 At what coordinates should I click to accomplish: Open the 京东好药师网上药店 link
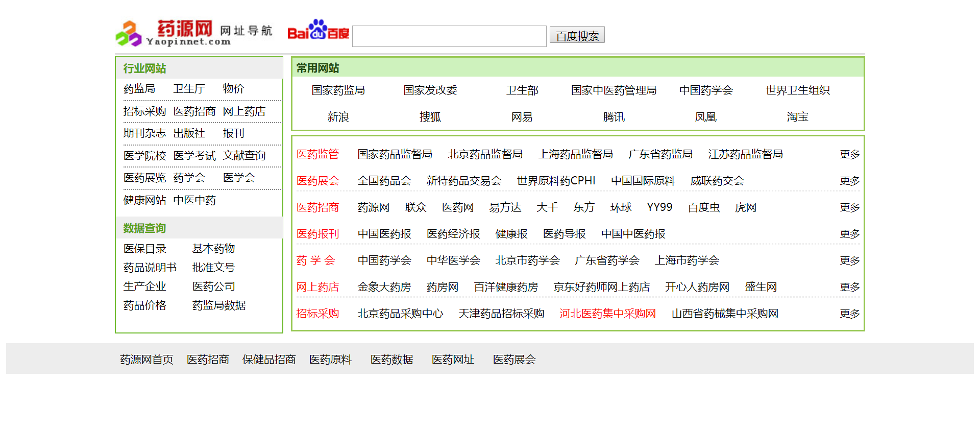[x=602, y=287]
